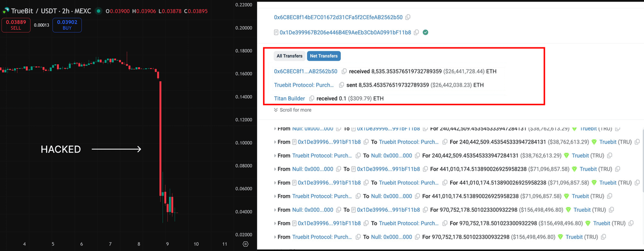This screenshot has width=644, height=251.
Task: Open 0x1De39996...991bF11b8 sender link in 970,752,178 row
Action: click(x=329, y=223)
